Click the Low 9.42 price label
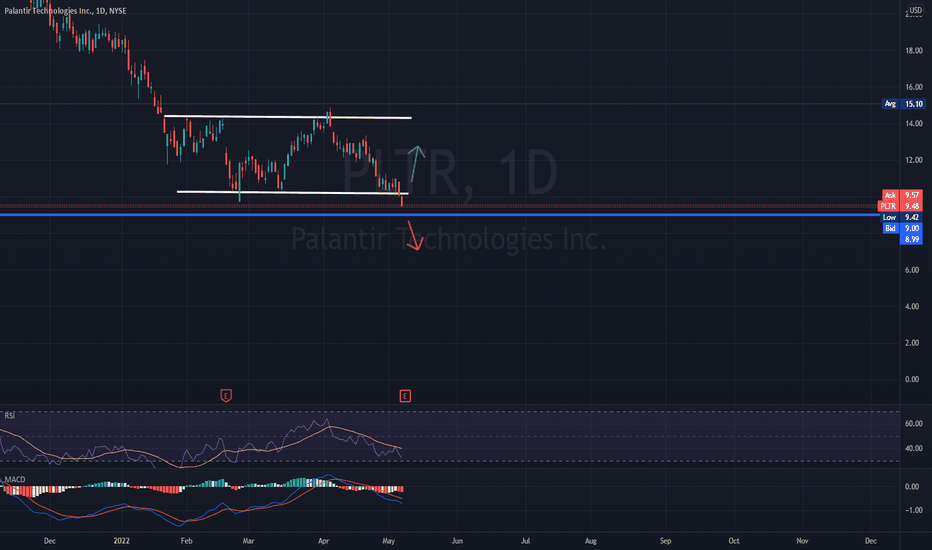 pyautogui.click(x=903, y=218)
